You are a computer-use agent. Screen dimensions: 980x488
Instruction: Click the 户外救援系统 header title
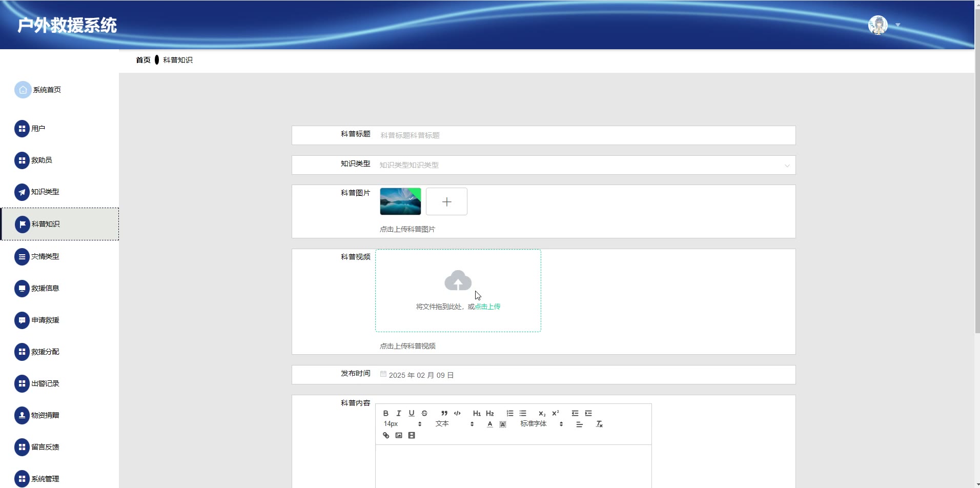(67, 25)
